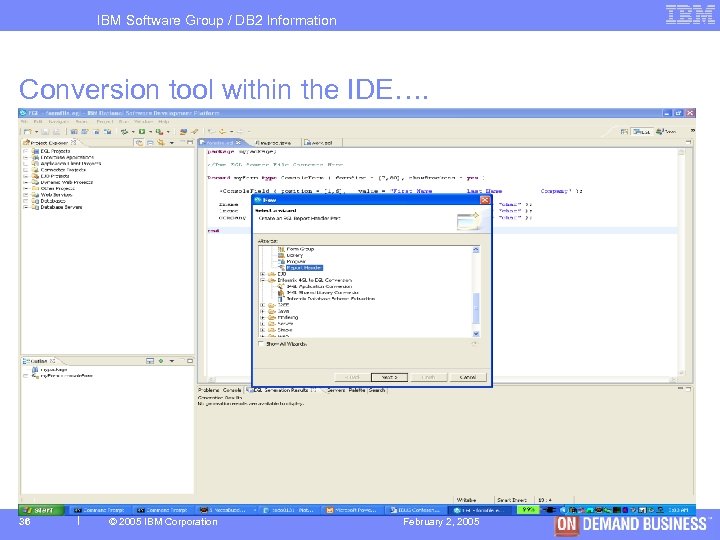Click the wizard list scrollbar thumb
The width and height of the screenshot is (720, 540).
[476, 308]
